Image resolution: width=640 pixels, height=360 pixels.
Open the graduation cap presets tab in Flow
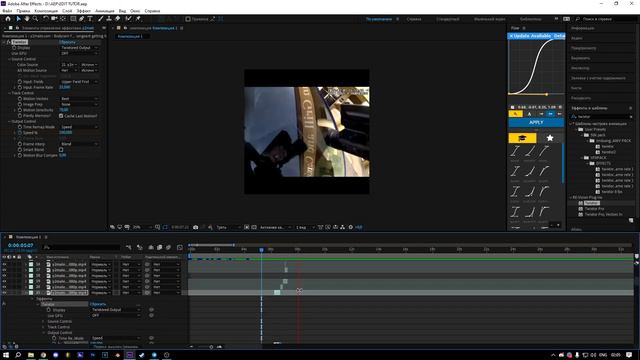click(522, 138)
